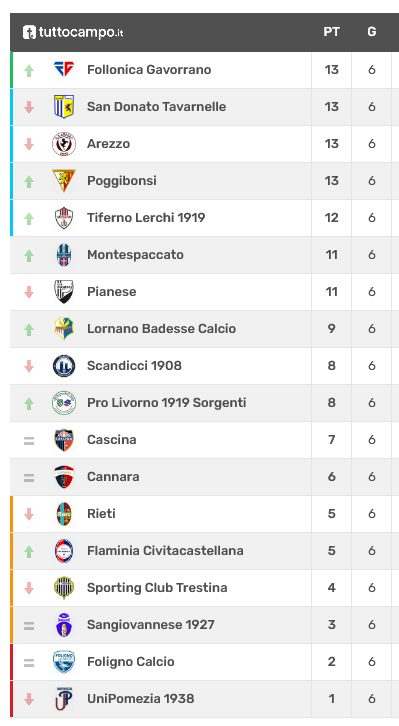Open Lornano Badesse Calcio team link
Image resolution: width=399 pixels, height=726 pixels.
[x=162, y=329]
